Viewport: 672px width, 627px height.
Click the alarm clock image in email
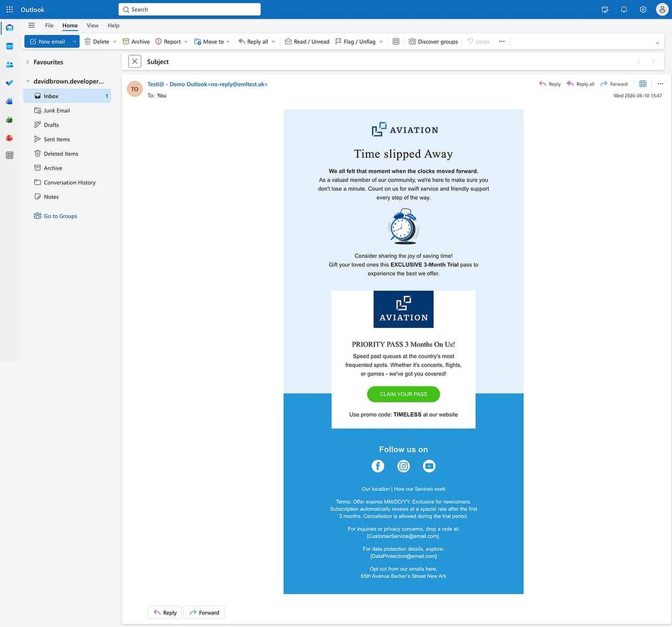[403, 226]
